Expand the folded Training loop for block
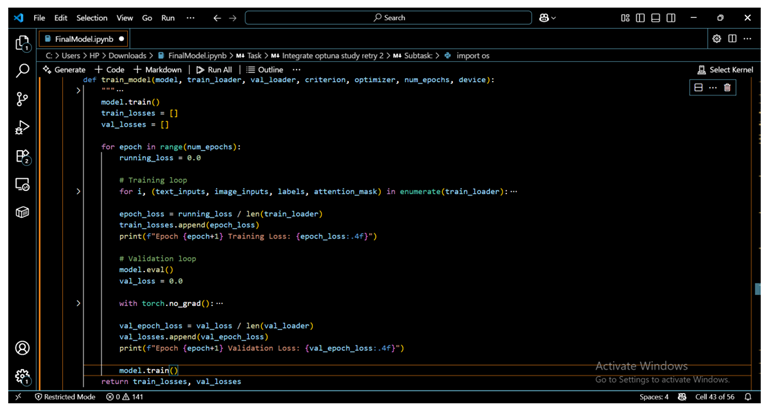The height and width of the screenshot is (410, 768). (78, 191)
